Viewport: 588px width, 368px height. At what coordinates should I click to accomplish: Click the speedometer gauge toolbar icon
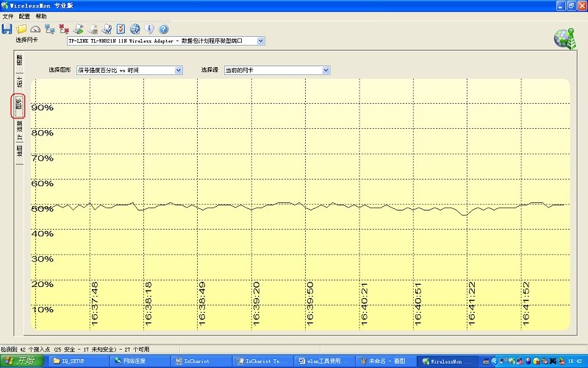coord(35,29)
